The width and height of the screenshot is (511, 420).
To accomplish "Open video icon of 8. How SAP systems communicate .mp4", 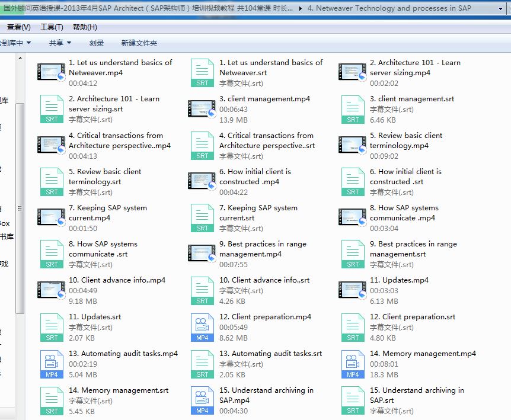I will pyautogui.click(x=352, y=217).
